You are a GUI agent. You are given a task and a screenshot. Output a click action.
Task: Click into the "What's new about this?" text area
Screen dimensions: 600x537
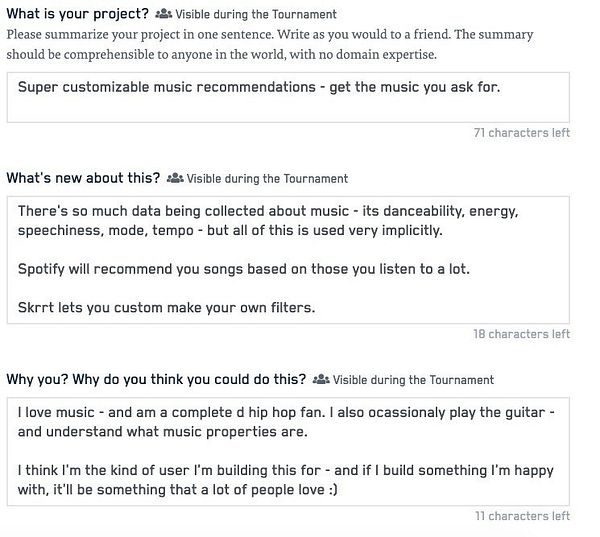tap(288, 259)
